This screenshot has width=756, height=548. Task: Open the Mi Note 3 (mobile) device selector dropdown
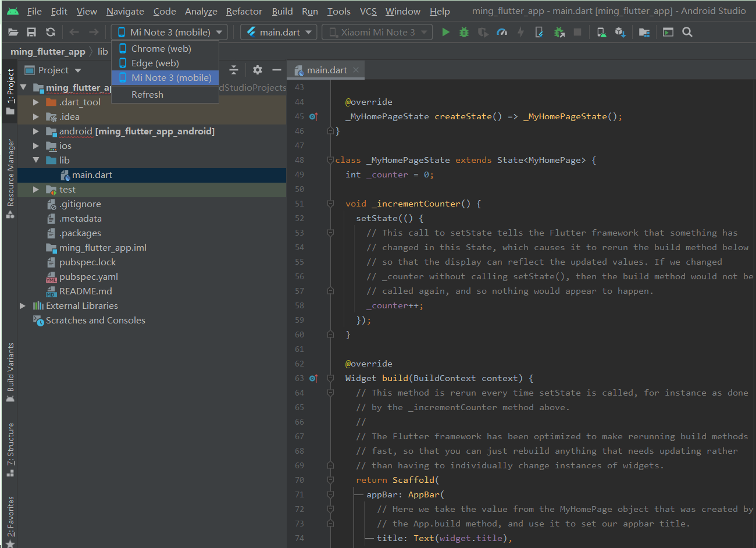click(169, 33)
